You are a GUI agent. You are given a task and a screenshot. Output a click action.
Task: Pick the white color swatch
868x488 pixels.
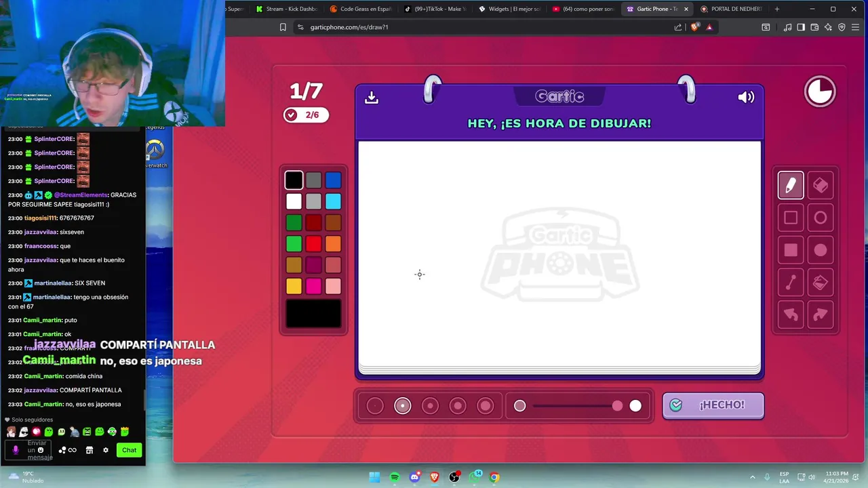[294, 201]
